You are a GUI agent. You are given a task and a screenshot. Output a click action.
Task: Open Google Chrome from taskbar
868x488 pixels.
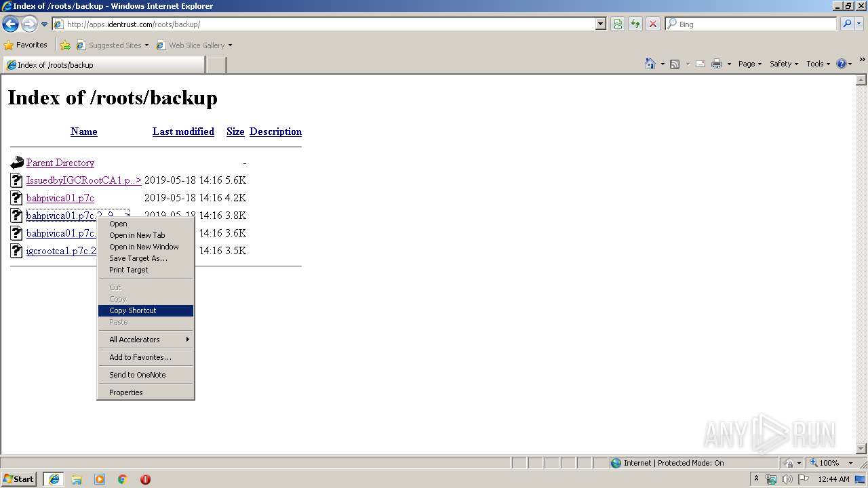point(123,479)
